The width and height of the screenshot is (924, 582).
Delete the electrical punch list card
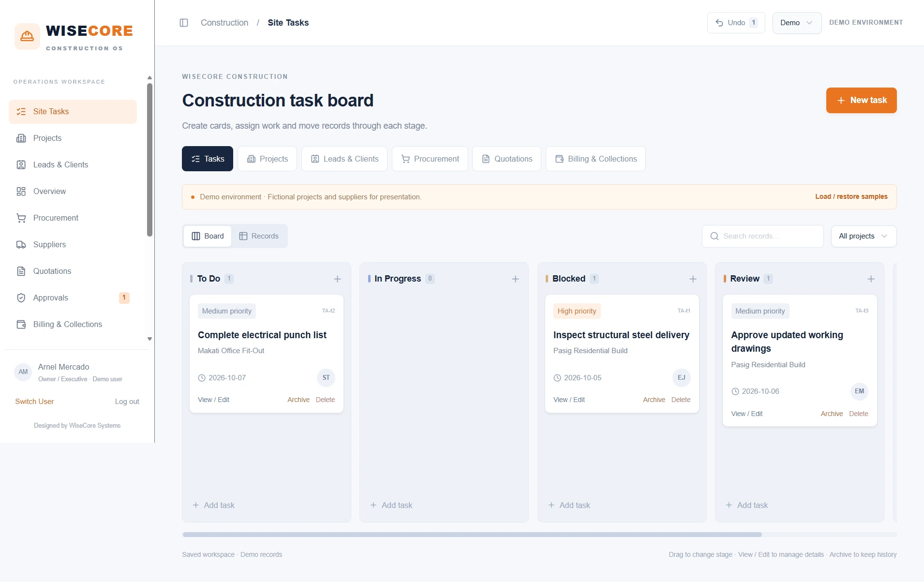[x=325, y=400]
